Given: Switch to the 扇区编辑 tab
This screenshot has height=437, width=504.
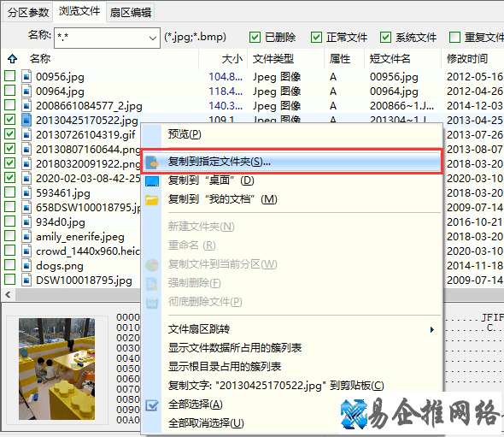Looking at the screenshot, I should [x=131, y=13].
